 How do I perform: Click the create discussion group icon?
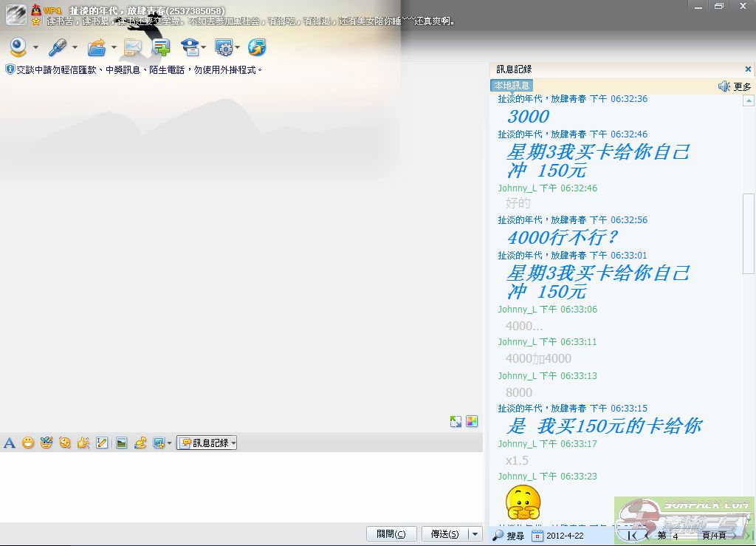point(162,48)
